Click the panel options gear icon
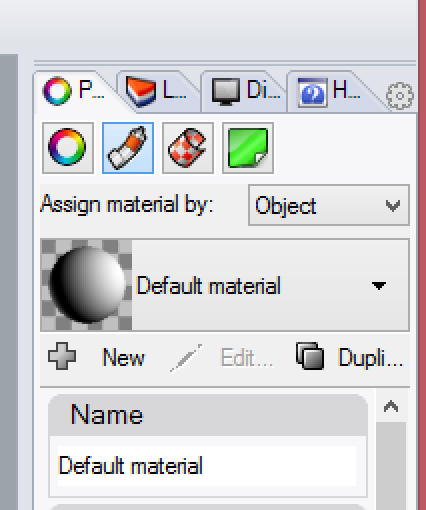The width and height of the screenshot is (426, 510). (400, 96)
